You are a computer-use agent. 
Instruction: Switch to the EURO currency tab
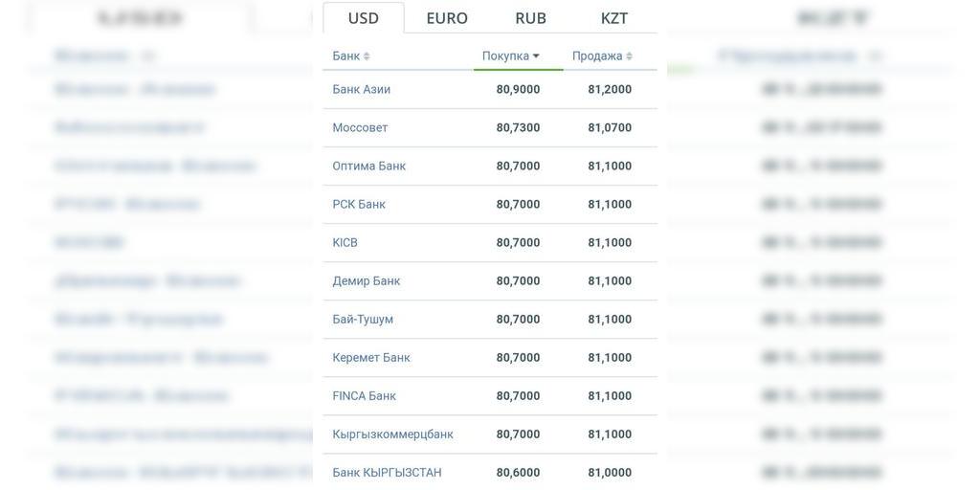coord(447,18)
